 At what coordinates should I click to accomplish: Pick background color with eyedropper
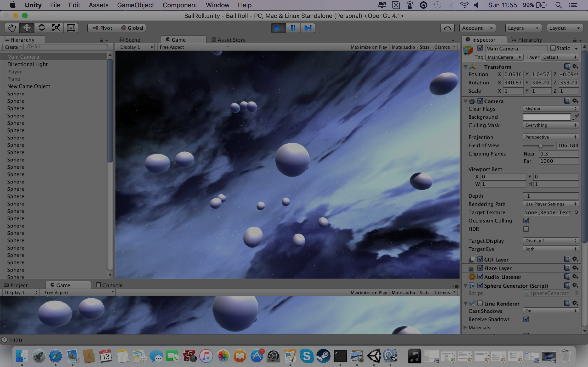[576, 117]
